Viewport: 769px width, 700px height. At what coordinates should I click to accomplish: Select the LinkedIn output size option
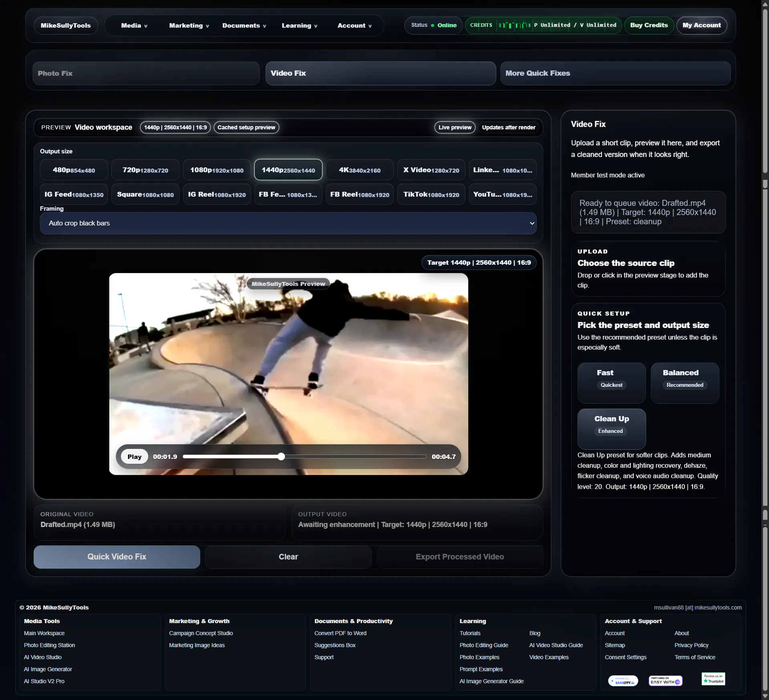503,170
